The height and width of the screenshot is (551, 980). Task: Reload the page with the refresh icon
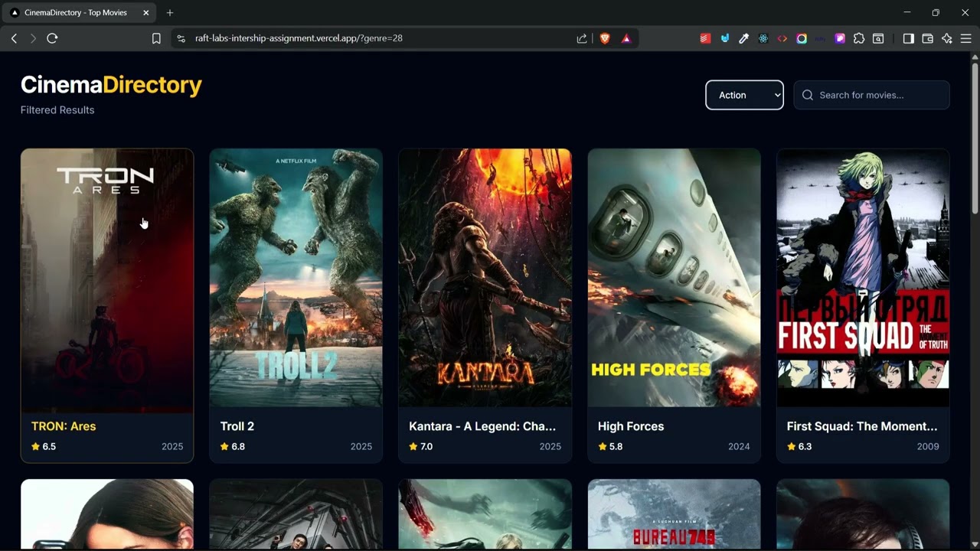pyautogui.click(x=52, y=38)
